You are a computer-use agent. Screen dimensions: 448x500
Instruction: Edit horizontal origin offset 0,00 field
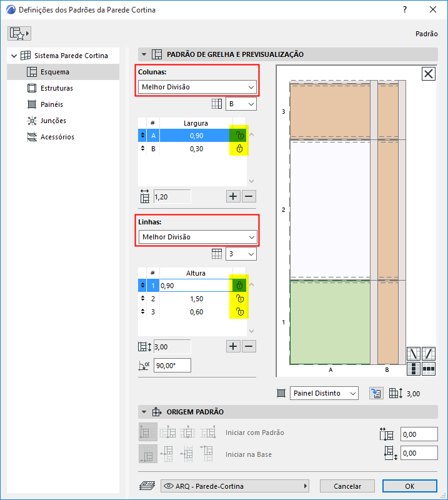(x=419, y=434)
